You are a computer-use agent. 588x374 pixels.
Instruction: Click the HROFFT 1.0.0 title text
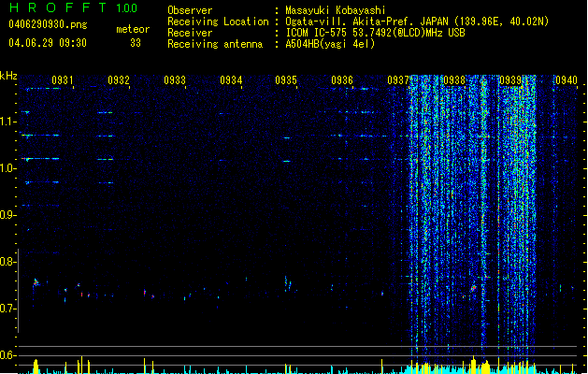[x=73, y=7]
